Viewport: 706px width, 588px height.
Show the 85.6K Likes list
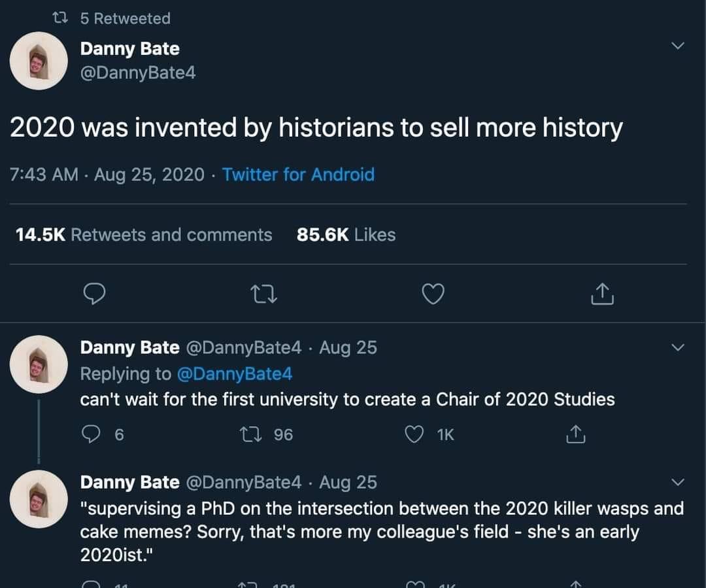[x=346, y=235]
